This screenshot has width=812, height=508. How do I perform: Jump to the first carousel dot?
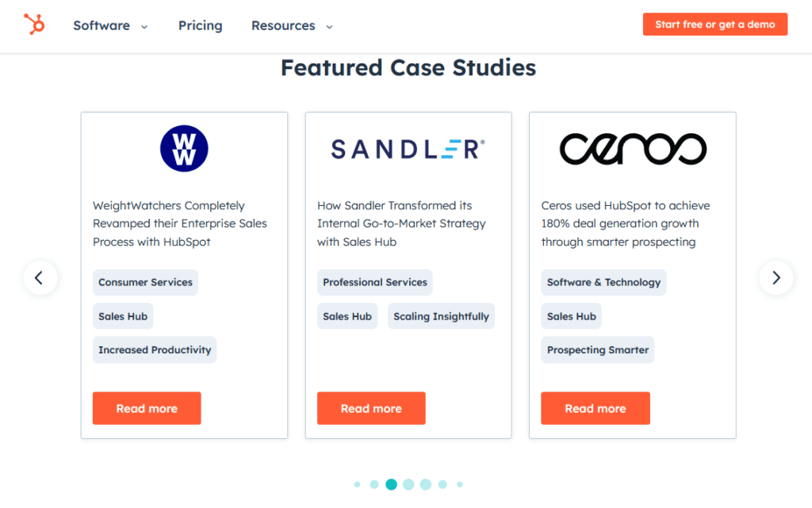(x=357, y=484)
